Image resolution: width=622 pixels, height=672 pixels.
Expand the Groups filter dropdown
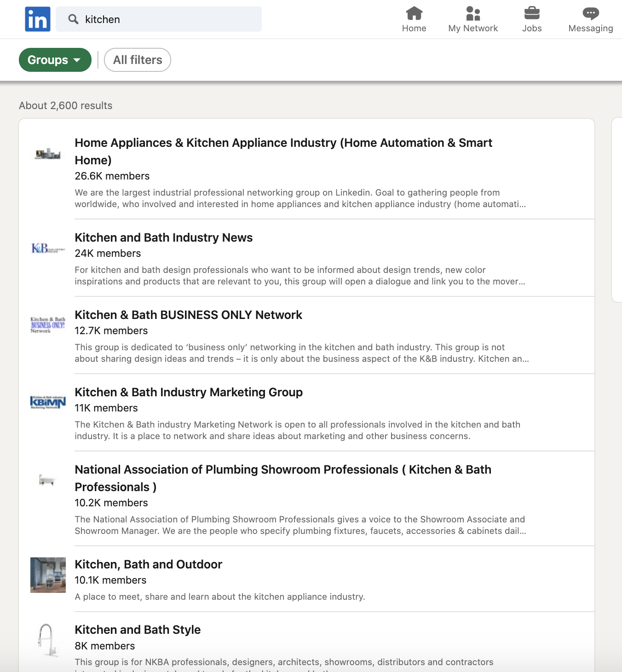(55, 60)
